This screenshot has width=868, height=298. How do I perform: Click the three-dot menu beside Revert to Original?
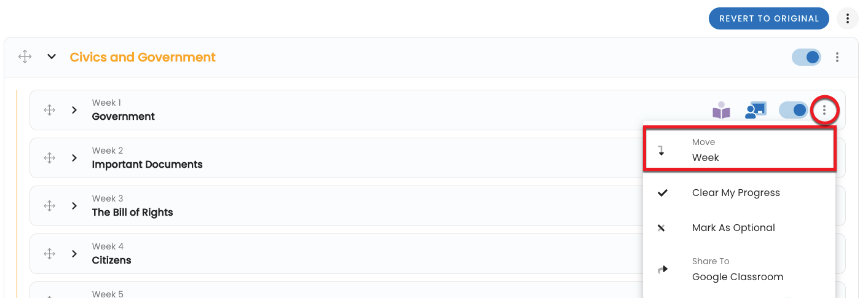click(848, 18)
